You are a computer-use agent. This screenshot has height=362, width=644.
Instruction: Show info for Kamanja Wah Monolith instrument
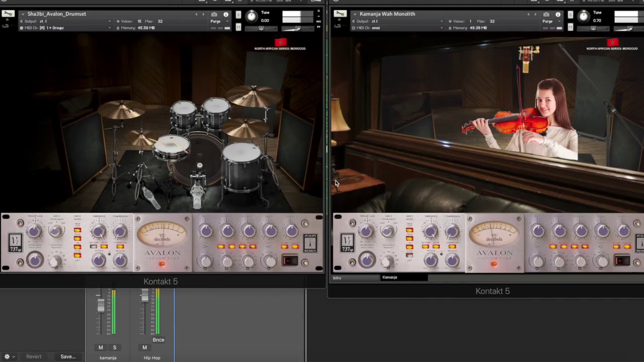click(557, 14)
